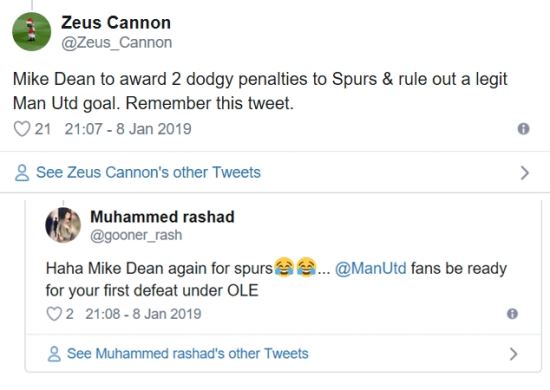This screenshot has width=550, height=390.
Task: Open info icon on Zeus Cannon's tweet
Action: (x=523, y=129)
